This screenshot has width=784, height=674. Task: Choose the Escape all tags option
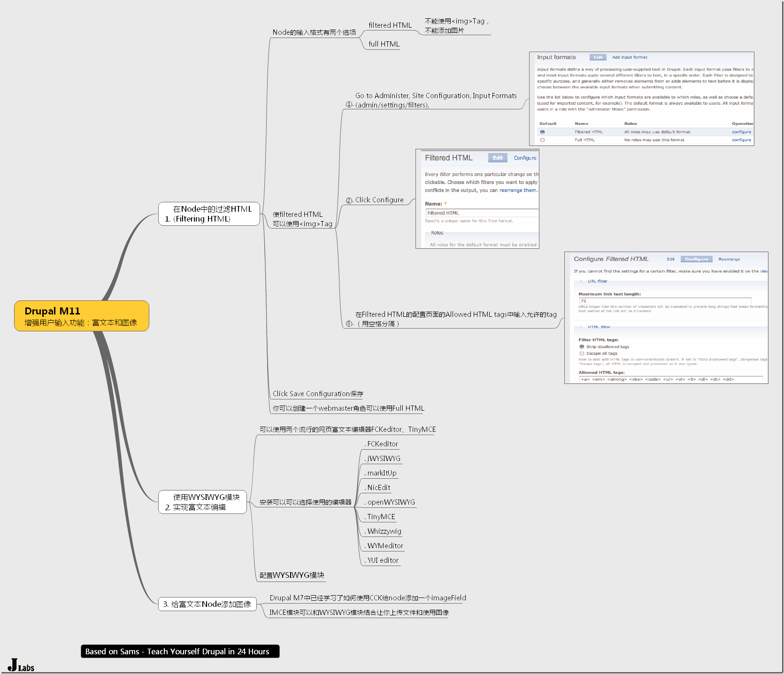click(x=582, y=353)
